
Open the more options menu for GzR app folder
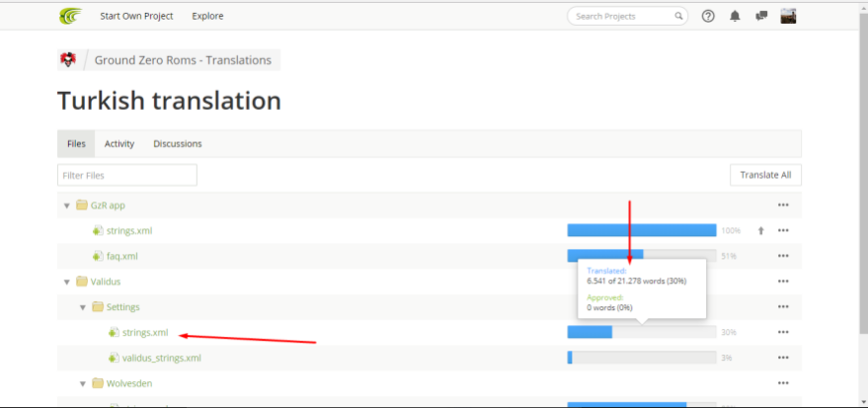tap(783, 205)
